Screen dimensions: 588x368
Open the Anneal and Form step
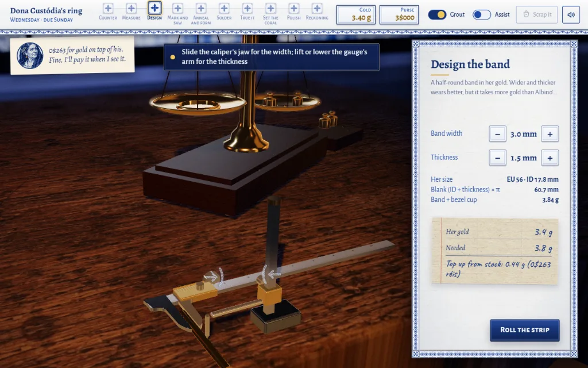click(x=201, y=8)
